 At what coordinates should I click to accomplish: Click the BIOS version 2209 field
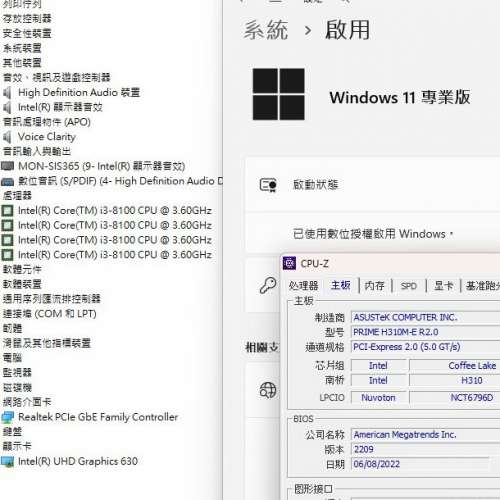426,449
